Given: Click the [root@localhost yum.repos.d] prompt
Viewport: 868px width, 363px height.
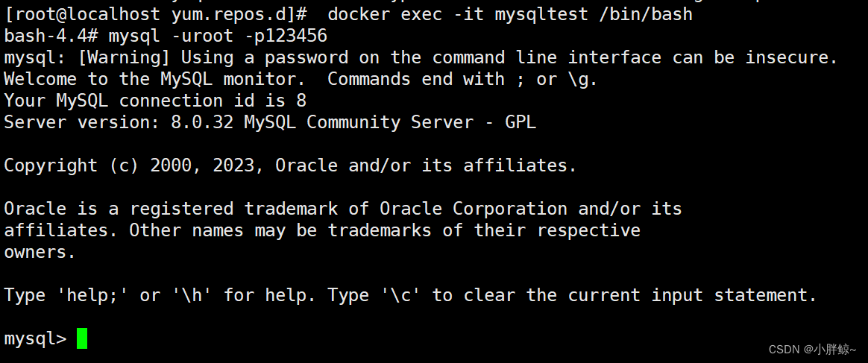Looking at the screenshot, I should pyautogui.click(x=156, y=14).
